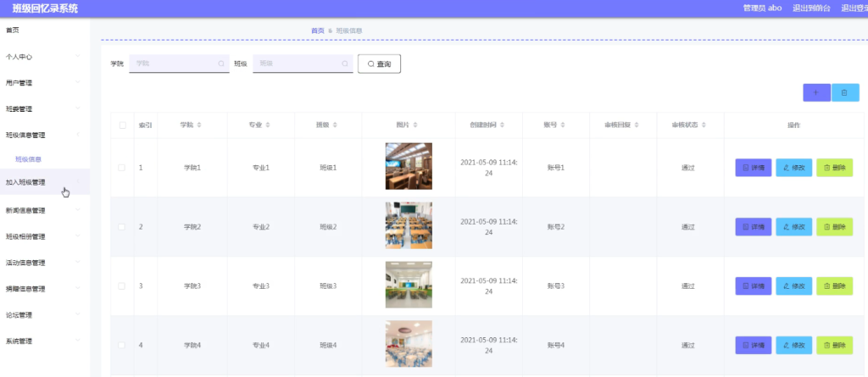Viewport: 868px width, 377px height.
Task: Click 删除 for 学院3 row
Action: [x=834, y=286]
